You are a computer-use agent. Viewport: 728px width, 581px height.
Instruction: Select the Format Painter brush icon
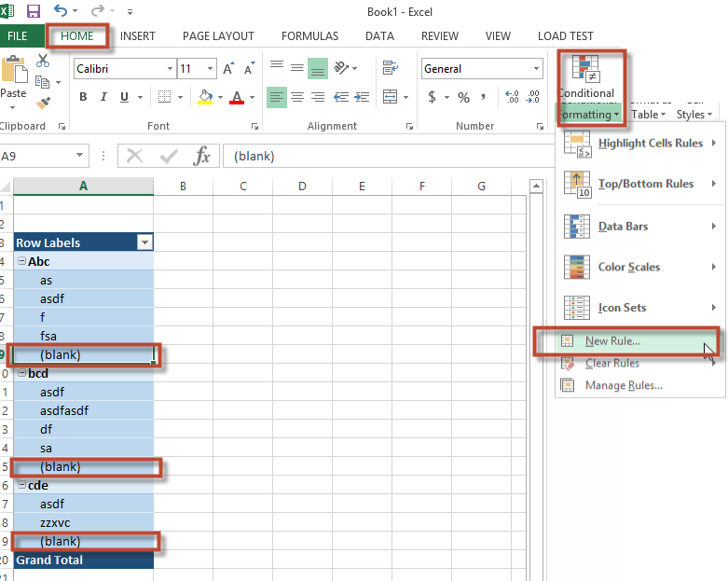[x=43, y=103]
